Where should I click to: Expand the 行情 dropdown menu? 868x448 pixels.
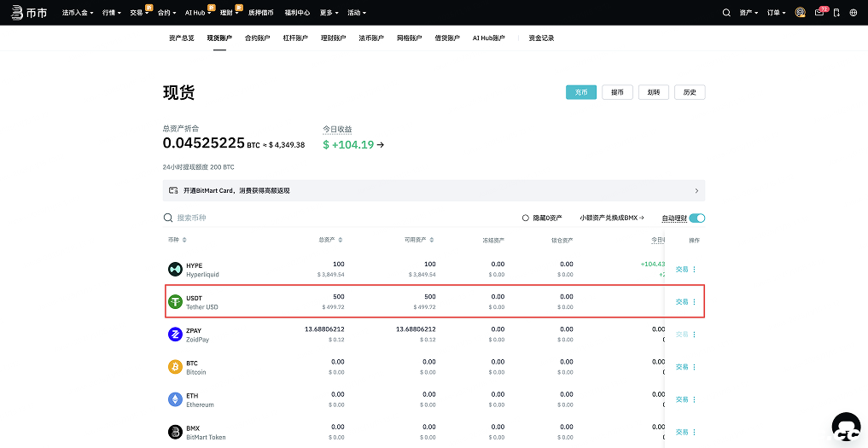pos(111,13)
